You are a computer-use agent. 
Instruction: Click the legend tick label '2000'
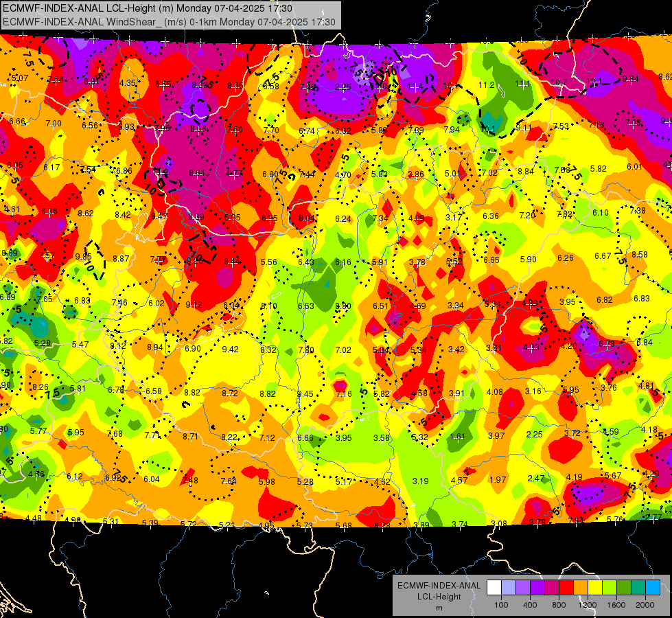(x=645, y=605)
